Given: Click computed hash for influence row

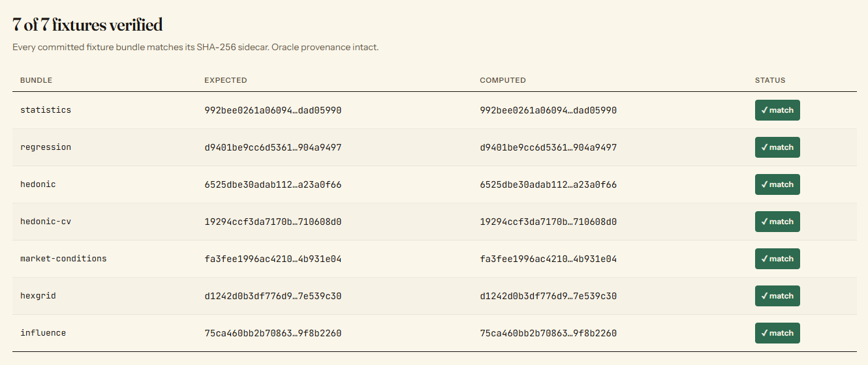Looking at the screenshot, I should (548, 333).
